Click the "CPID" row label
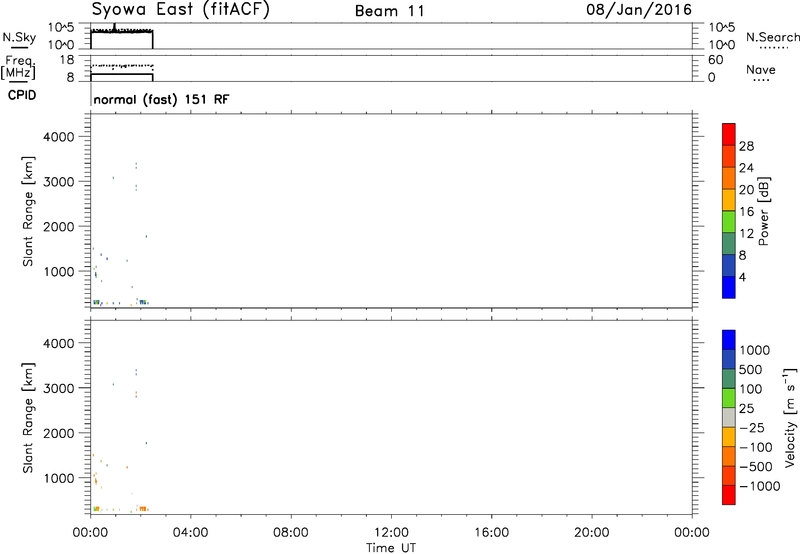 pyautogui.click(x=22, y=95)
